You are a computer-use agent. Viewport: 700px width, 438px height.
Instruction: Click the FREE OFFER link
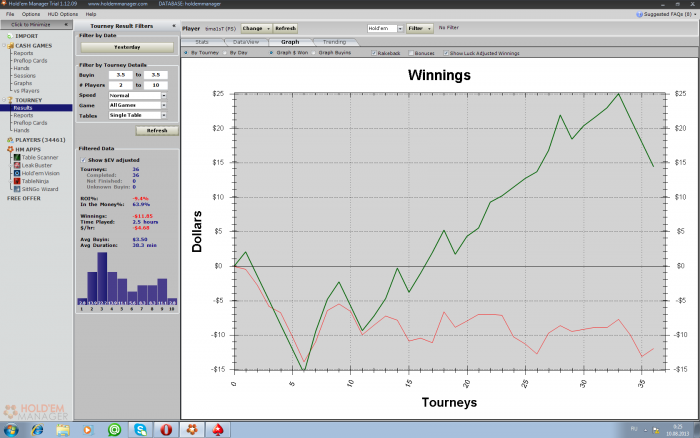[x=24, y=198]
